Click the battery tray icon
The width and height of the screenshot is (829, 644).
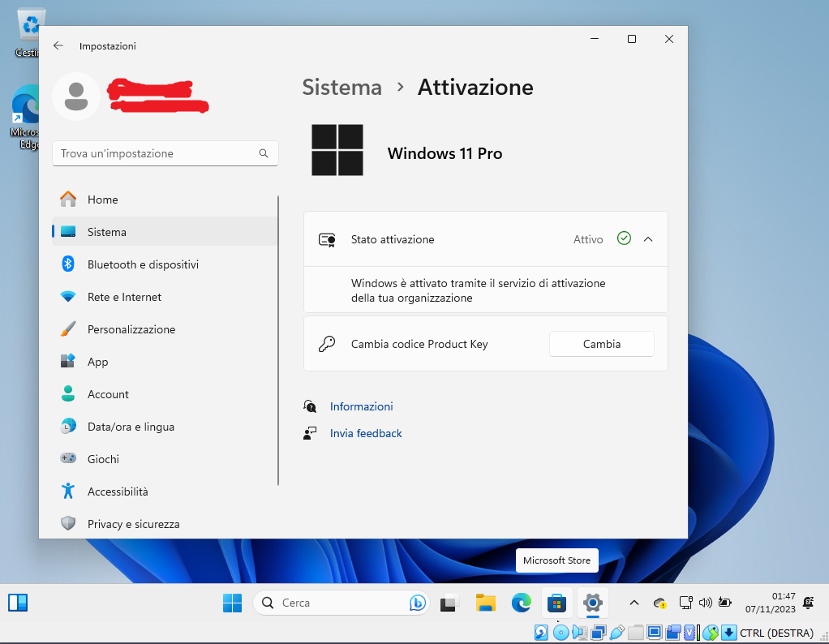[725, 603]
